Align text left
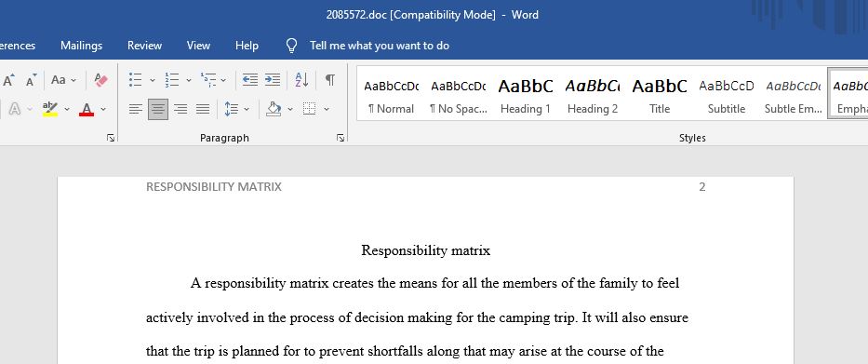The width and height of the screenshot is (868, 364). (x=136, y=109)
